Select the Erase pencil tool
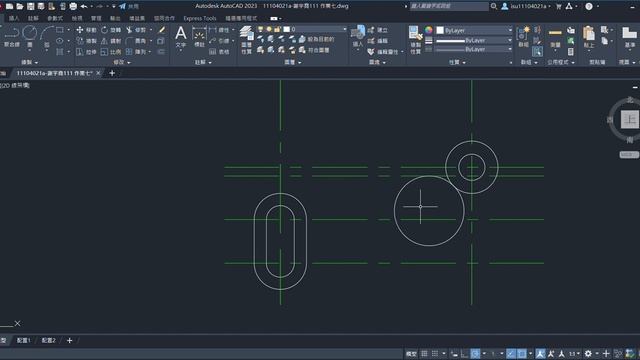Viewport: 640px width, 360px height. coord(162,30)
